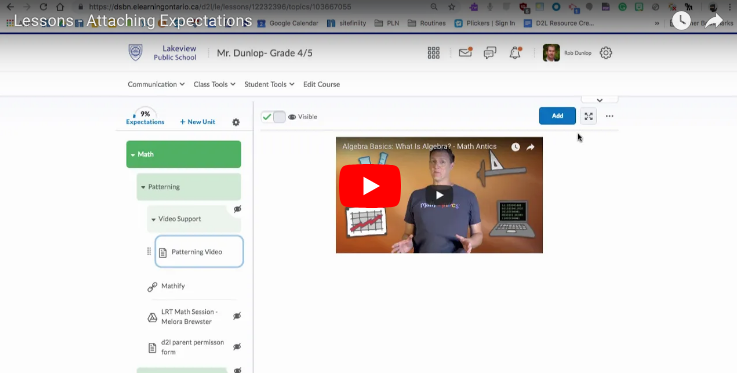The image size is (737, 379).
Task: Grab the drag handle beside Patterning Video
Action: [x=149, y=252]
